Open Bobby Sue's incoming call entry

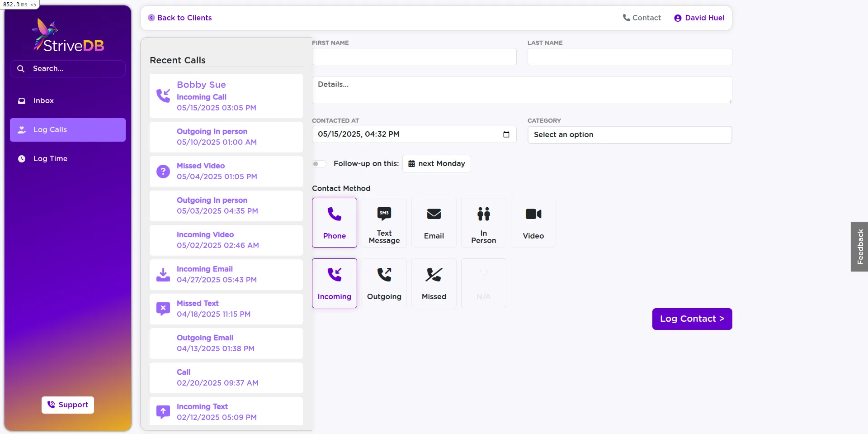226,95
